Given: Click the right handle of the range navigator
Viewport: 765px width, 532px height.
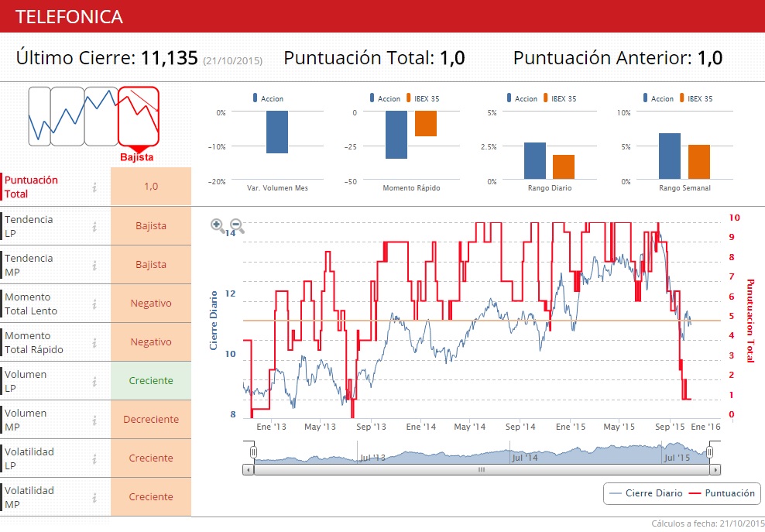Looking at the screenshot, I should point(710,452).
